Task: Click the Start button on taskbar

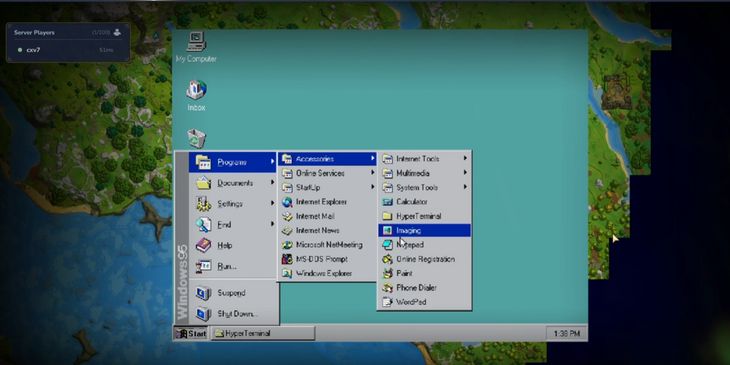Action: tap(191, 333)
